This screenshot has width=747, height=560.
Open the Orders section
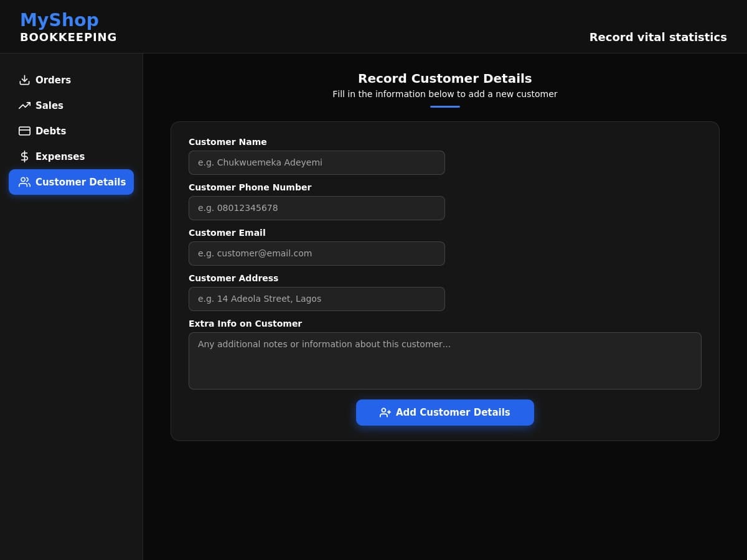click(x=53, y=80)
